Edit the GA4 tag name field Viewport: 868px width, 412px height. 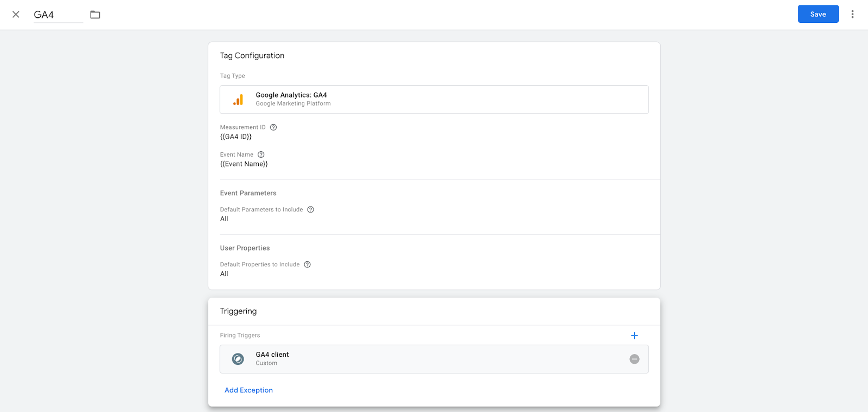coord(58,15)
